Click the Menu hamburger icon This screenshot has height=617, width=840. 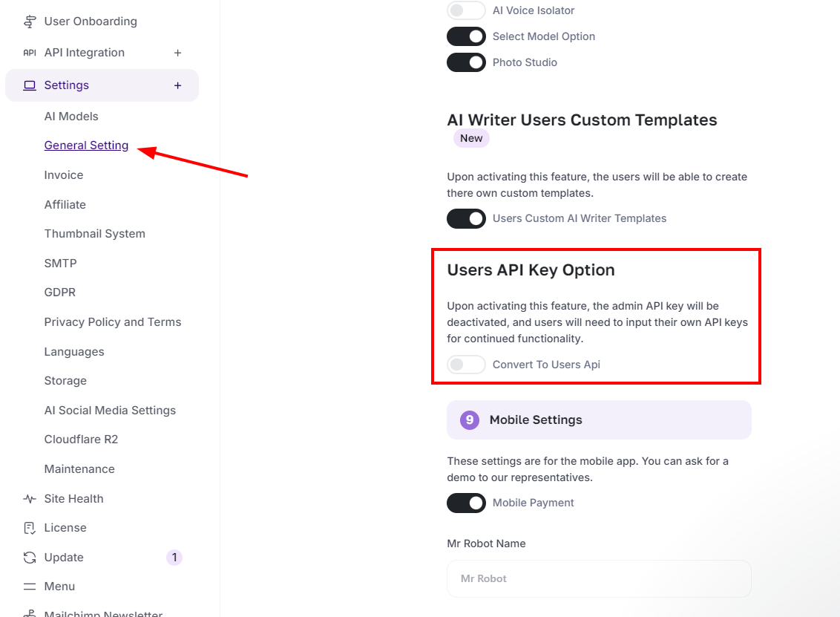click(x=30, y=587)
